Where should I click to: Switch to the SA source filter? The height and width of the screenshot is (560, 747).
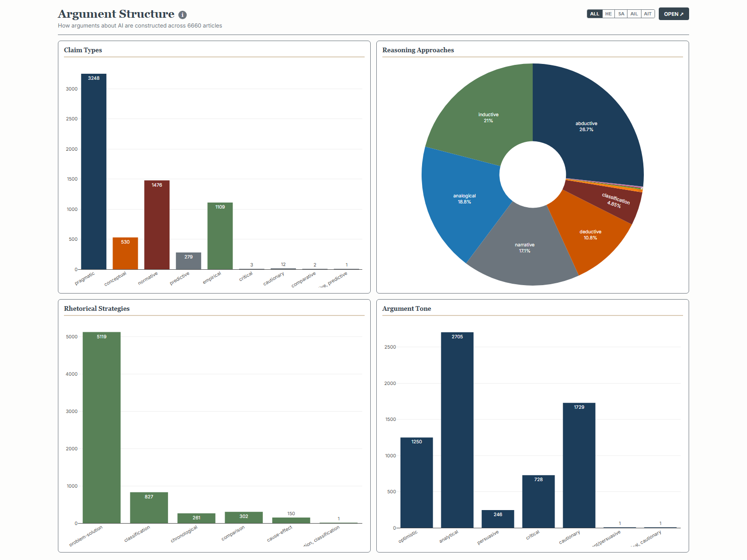tap(621, 14)
